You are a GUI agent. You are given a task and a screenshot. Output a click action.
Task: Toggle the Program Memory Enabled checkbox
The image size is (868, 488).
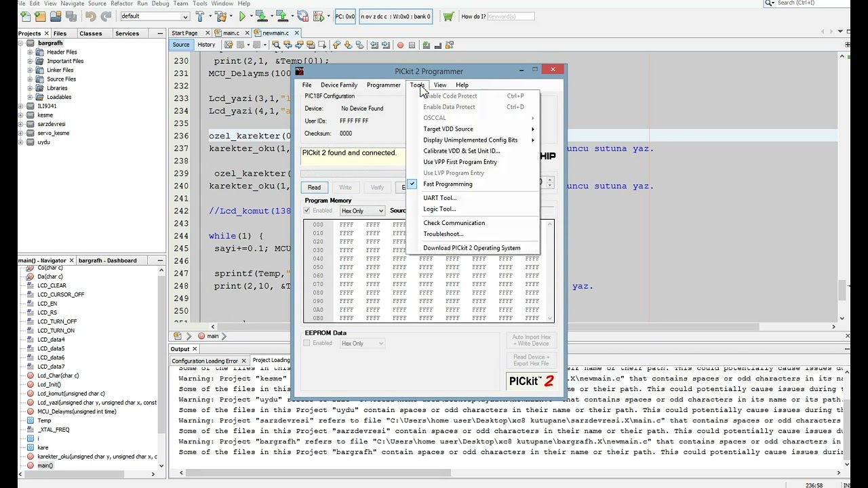(x=307, y=211)
